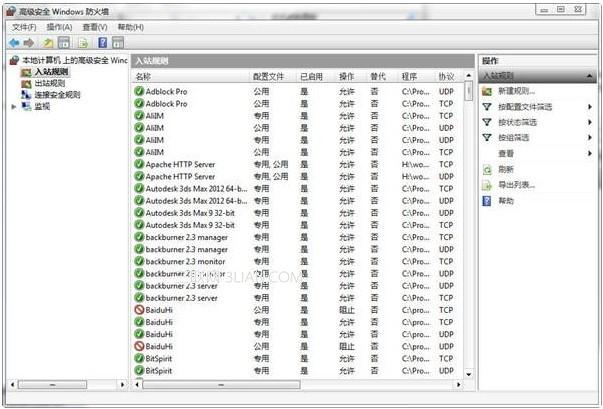Click the blue Help toolbar icon
The width and height of the screenshot is (603, 409).
(103, 42)
